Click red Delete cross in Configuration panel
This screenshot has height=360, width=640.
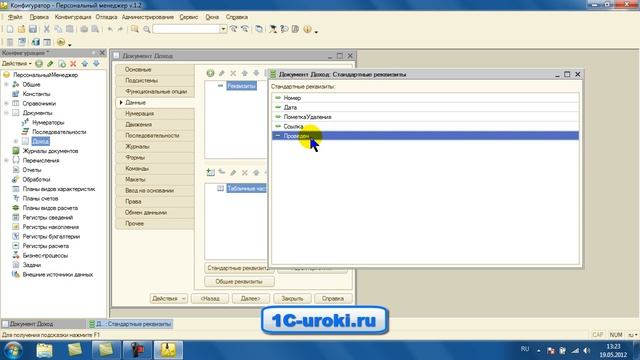click(73, 64)
